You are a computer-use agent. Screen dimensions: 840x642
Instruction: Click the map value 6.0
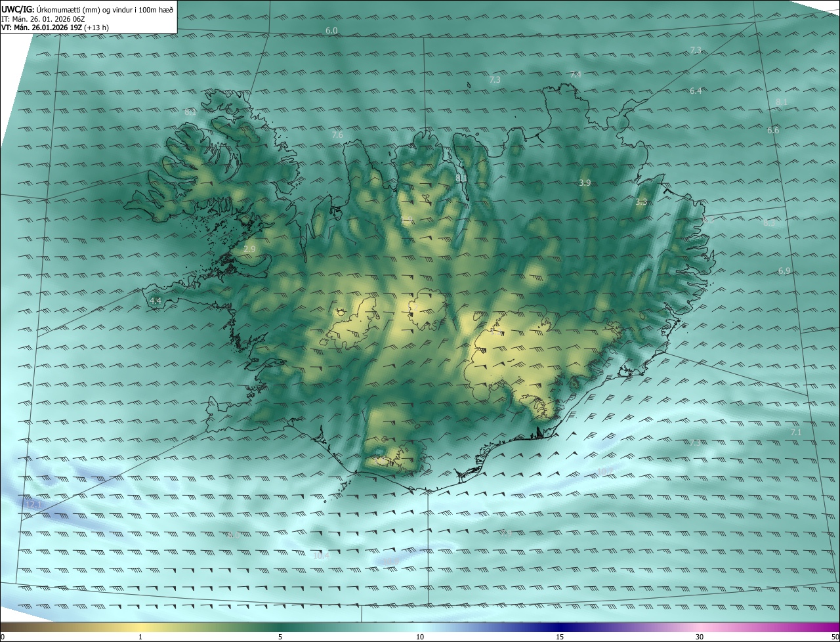(x=331, y=31)
